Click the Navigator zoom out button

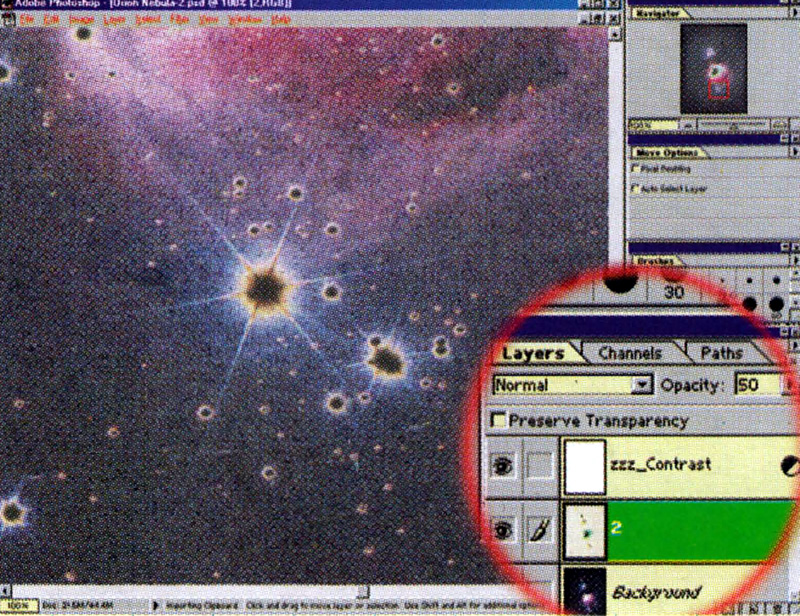[x=689, y=125]
